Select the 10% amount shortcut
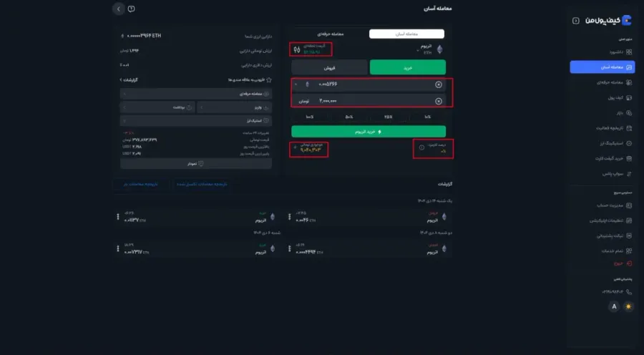Viewport: 644px width, 355px height. coord(427,117)
